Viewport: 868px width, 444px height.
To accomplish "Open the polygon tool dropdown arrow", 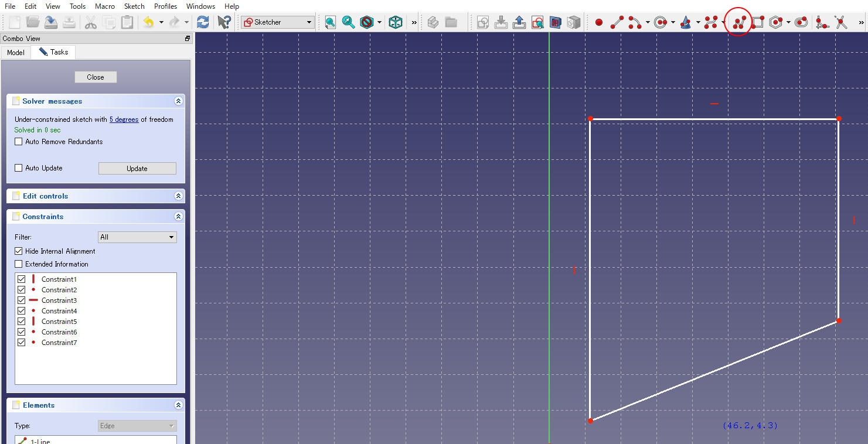I will (788, 22).
